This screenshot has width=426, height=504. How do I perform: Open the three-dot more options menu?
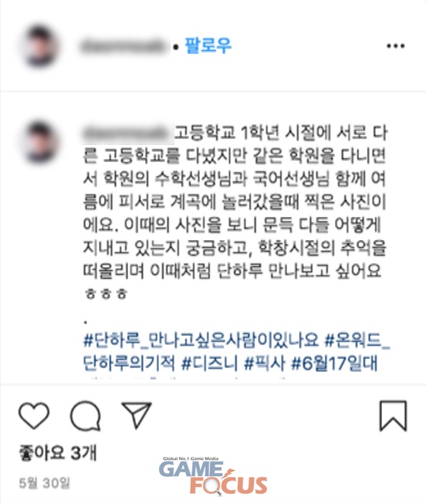(x=395, y=46)
